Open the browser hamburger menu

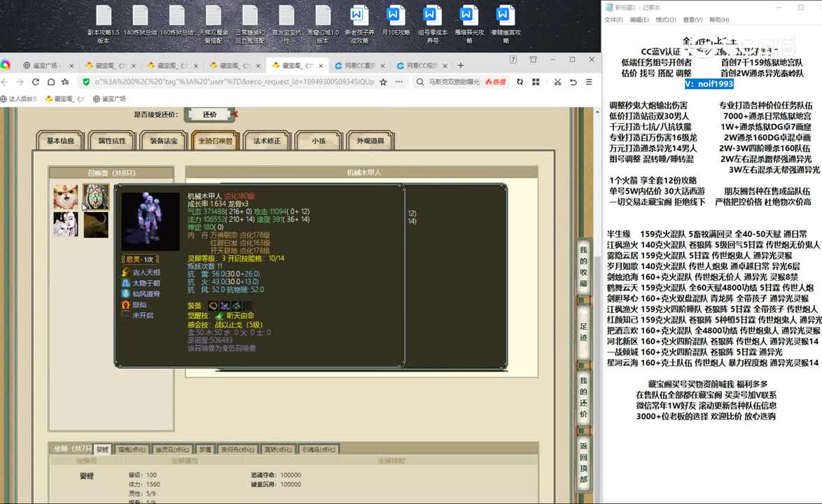(x=590, y=82)
